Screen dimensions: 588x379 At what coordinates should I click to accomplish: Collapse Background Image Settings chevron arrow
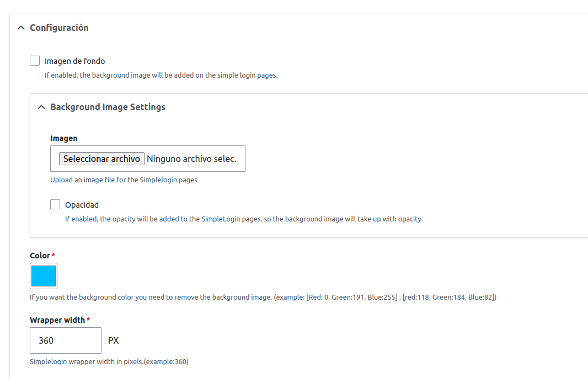point(41,107)
